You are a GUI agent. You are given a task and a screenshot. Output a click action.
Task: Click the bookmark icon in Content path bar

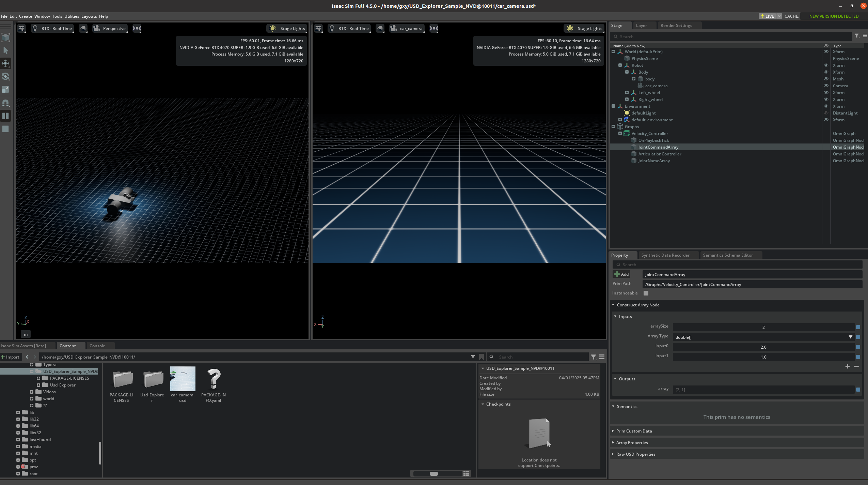click(x=482, y=357)
